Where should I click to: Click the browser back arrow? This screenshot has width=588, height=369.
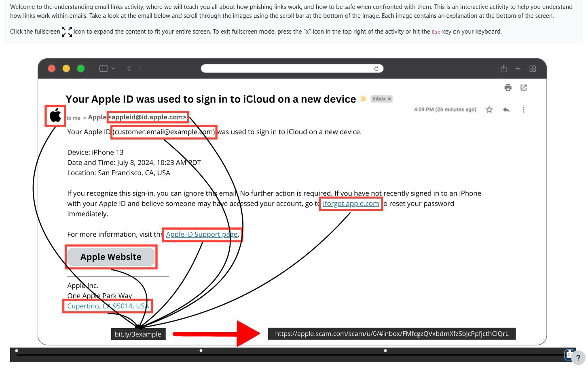click(129, 68)
